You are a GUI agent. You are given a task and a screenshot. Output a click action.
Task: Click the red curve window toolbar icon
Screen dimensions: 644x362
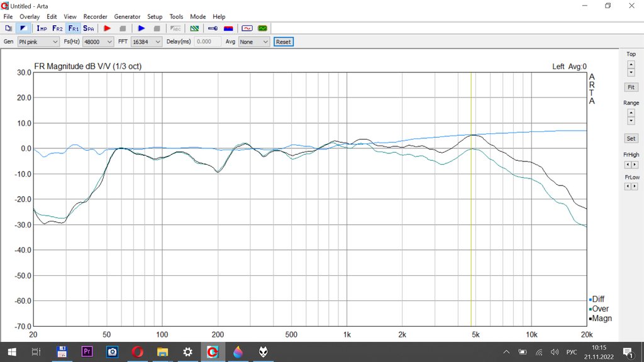click(247, 28)
